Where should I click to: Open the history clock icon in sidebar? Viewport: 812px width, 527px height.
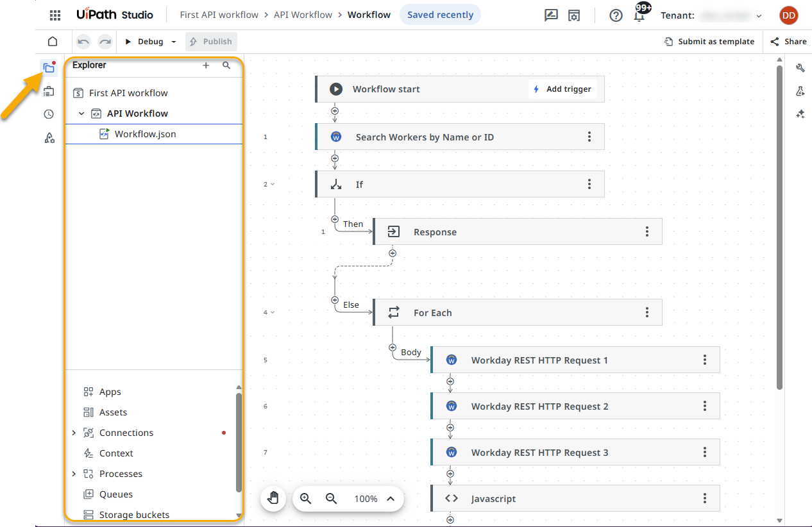pyautogui.click(x=49, y=115)
